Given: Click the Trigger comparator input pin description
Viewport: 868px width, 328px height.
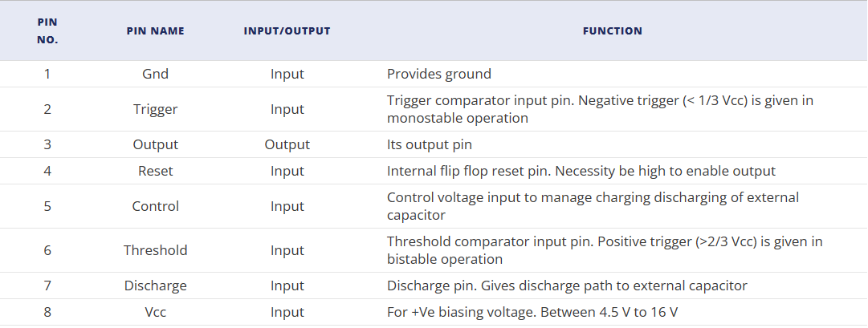Looking at the screenshot, I should pos(600,110).
